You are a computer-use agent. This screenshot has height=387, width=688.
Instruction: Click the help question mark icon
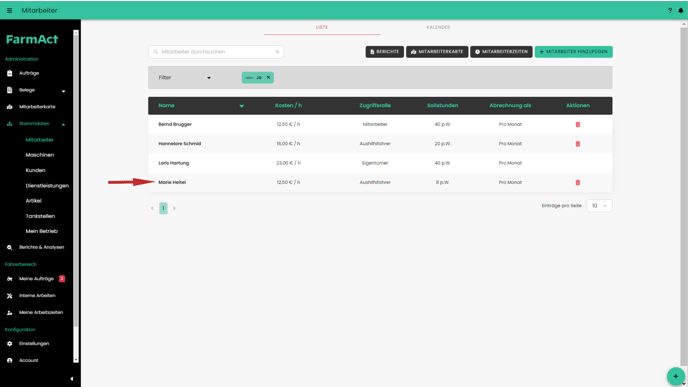click(x=670, y=11)
